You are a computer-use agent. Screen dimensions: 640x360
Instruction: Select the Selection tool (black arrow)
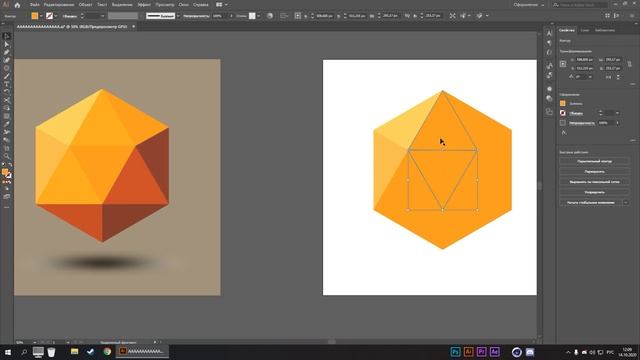coord(7,37)
